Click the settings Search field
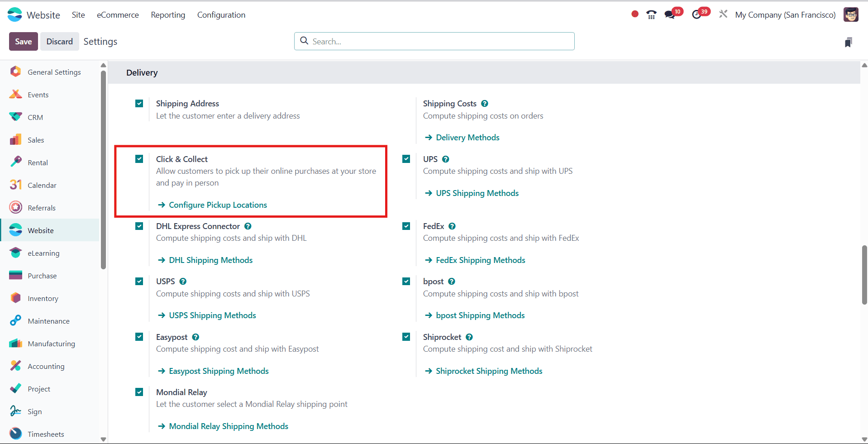This screenshot has width=868, height=444. tap(434, 41)
